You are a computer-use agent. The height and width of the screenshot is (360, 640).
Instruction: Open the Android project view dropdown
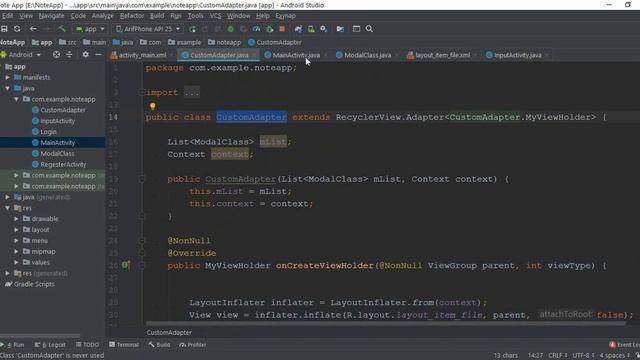pyautogui.click(x=21, y=55)
